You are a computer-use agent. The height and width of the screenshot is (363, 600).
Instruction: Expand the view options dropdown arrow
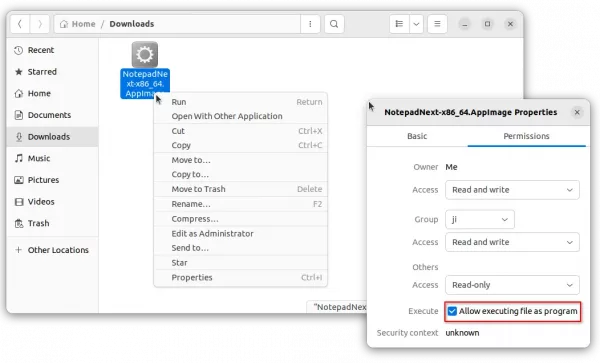[x=416, y=24]
